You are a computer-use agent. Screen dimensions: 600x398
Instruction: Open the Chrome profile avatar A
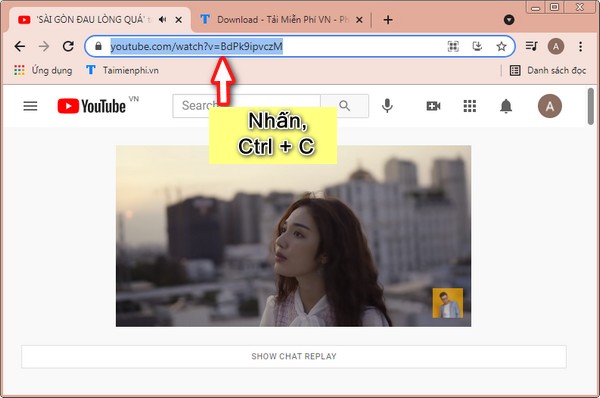tap(556, 46)
